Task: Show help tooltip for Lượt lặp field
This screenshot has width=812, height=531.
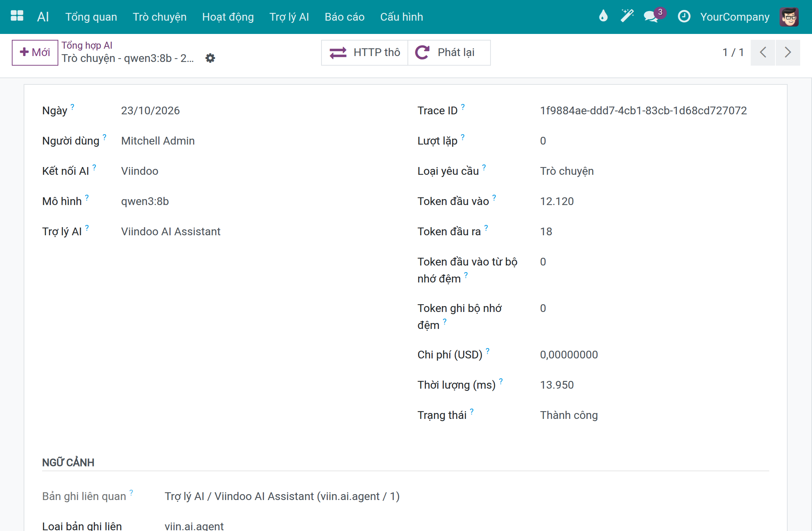Action: (x=462, y=137)
